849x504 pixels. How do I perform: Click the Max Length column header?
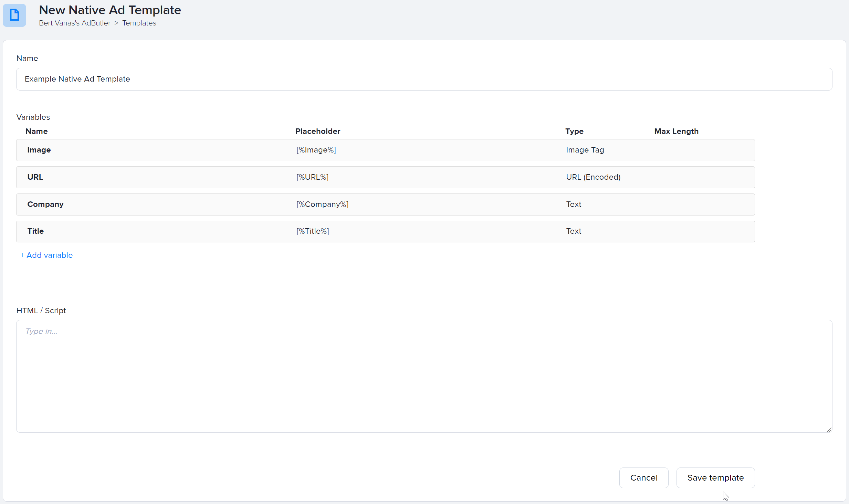point(676,132)
